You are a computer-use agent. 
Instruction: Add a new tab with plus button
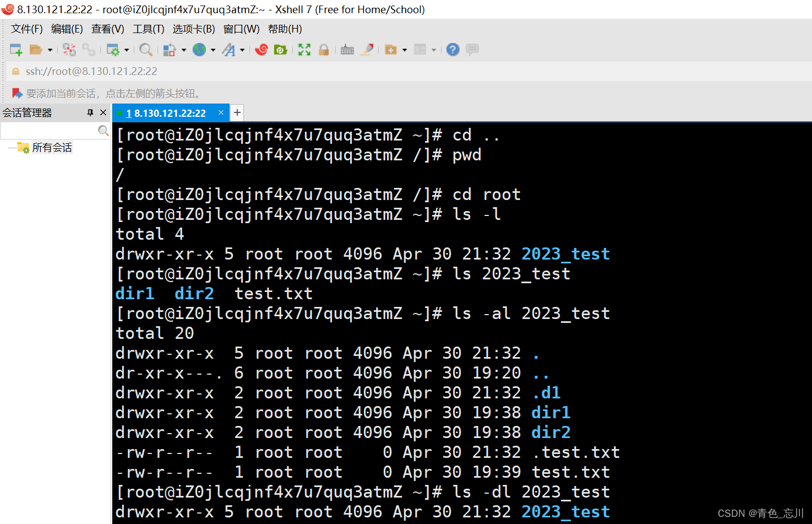[237, 112]
